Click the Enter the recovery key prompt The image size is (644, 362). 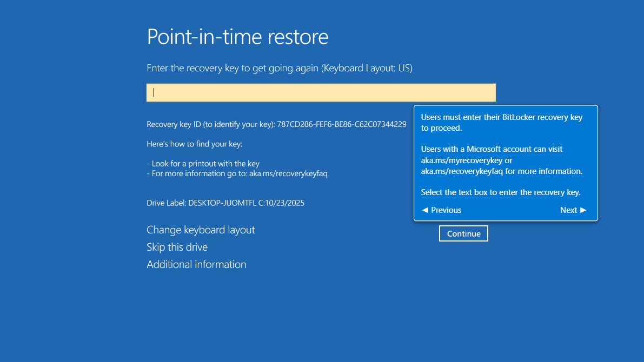(279, 68)
